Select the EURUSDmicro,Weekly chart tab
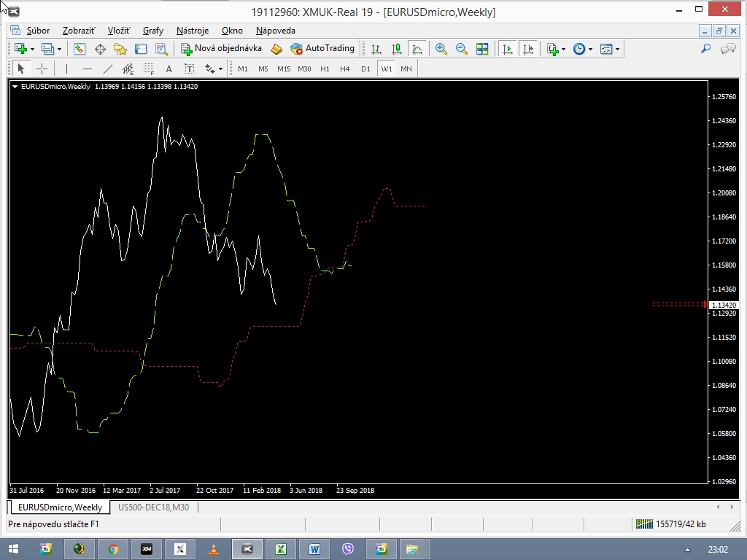 (60, 507)
